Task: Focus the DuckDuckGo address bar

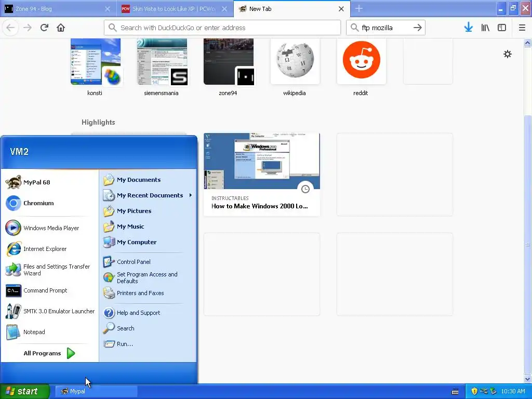Action: (x=222, y=28)
